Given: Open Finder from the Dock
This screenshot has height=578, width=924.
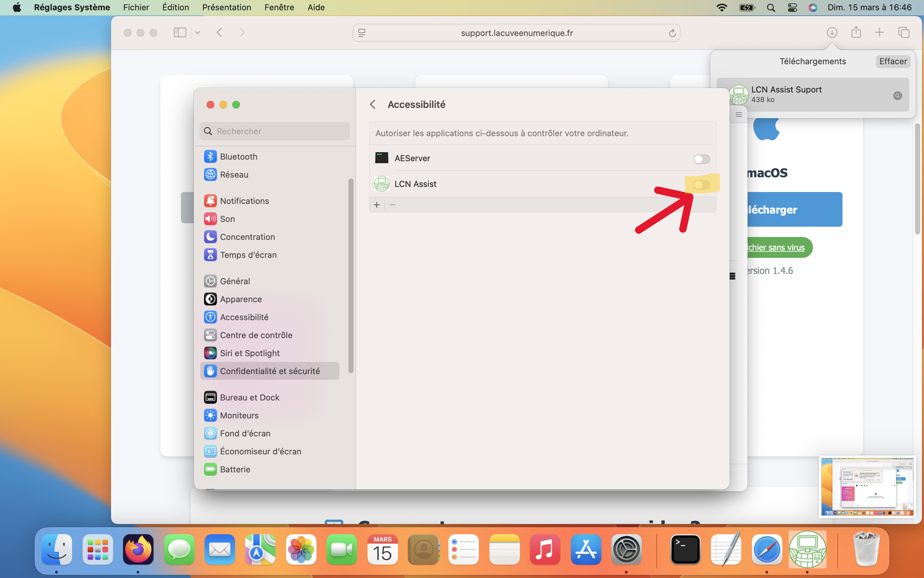Looking at the screenshot, I should [56, 549].
